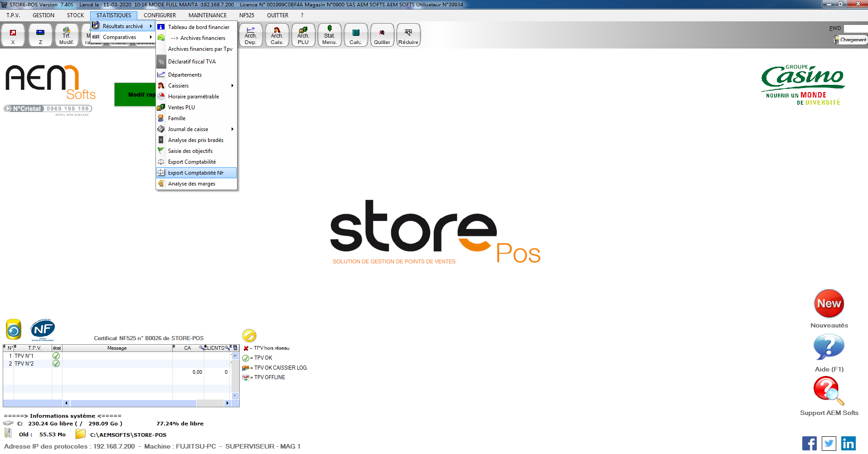Click TPV N°1 green status checkmark
The image size is (868, 454).
pyautogui.click(x=56, y=356)
